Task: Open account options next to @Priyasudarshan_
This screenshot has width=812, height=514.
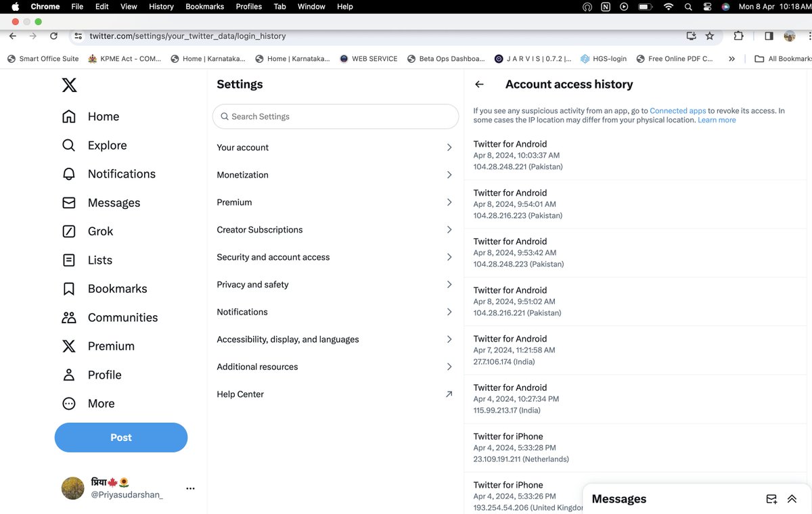Action: tap(190, 488)
